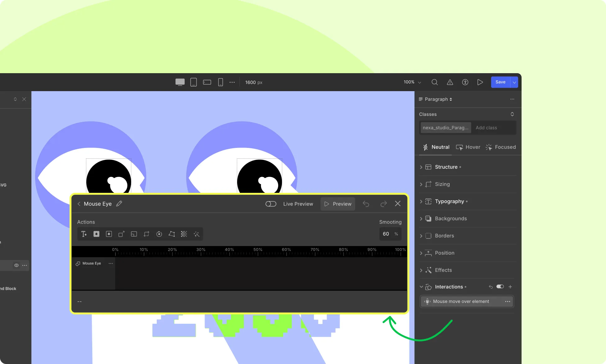Image resolution: width=606 pixels, height=364 pixels.
Task: Toggle layer visibility eye icon in left panel
Action: (16, 265)
